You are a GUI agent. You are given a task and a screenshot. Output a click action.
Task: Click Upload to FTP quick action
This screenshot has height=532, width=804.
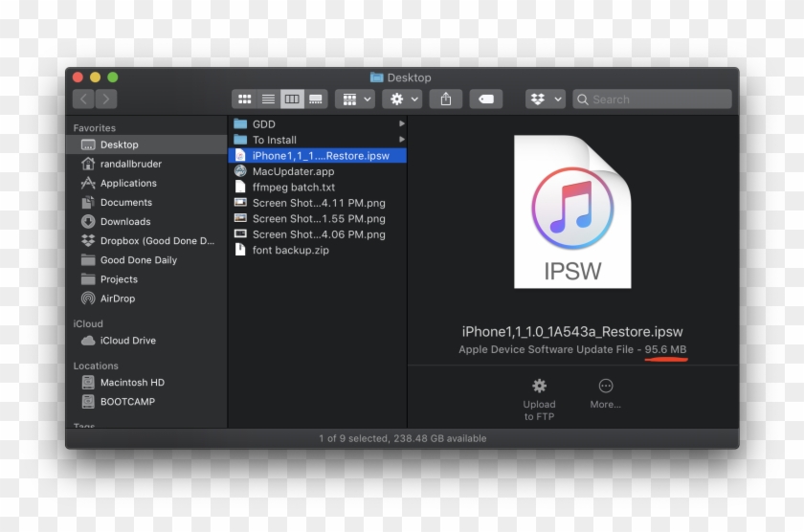(539, 396)
